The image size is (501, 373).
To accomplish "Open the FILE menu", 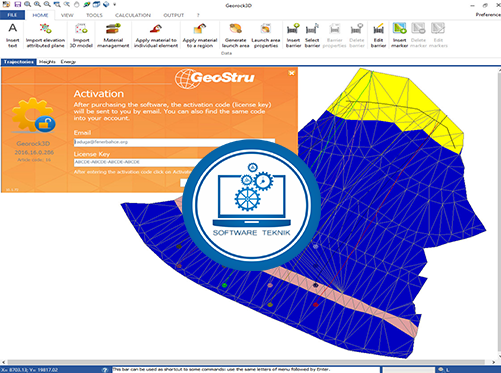I will click(12, 15).
